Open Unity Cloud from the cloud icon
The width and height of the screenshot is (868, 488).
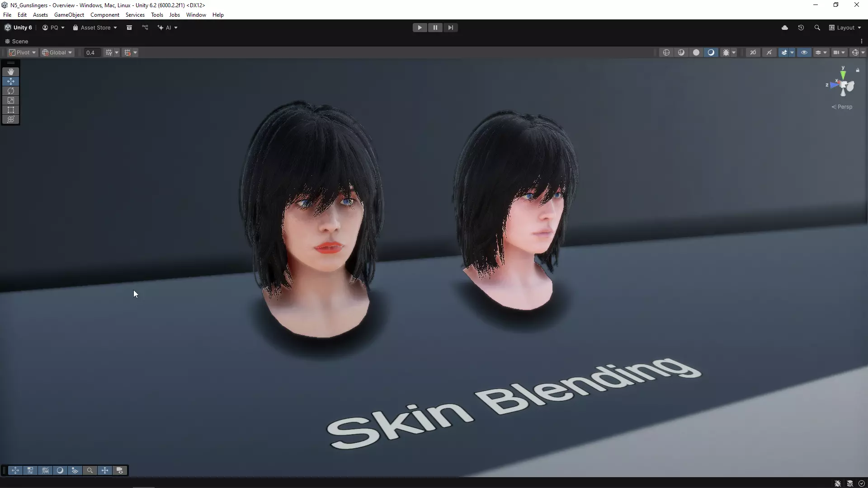coord(785,28)
